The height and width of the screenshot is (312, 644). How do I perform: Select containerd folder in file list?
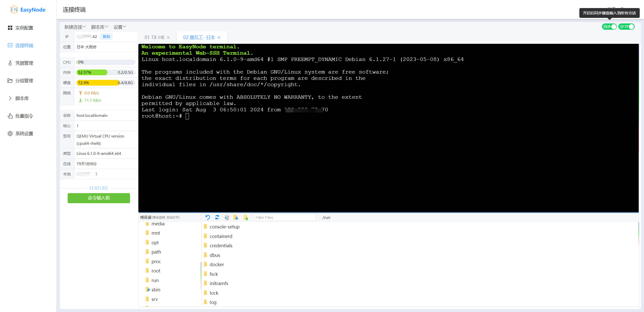(x=221, y=236)
